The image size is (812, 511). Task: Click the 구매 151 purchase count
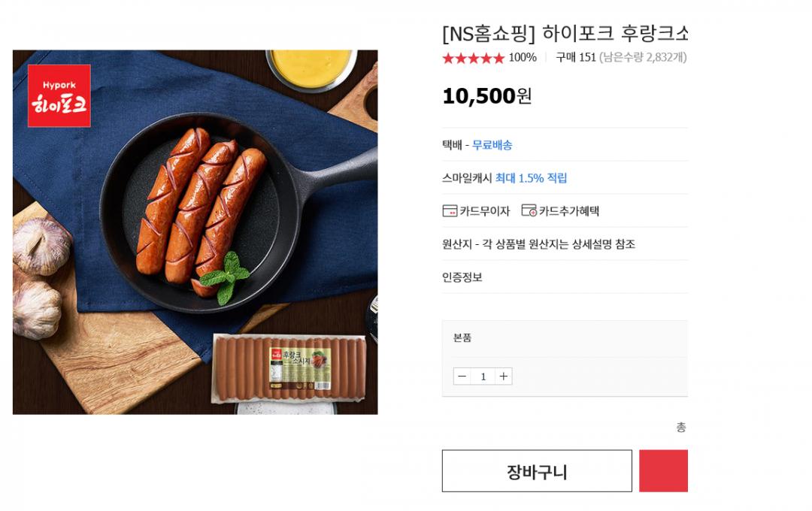[575, 57]
